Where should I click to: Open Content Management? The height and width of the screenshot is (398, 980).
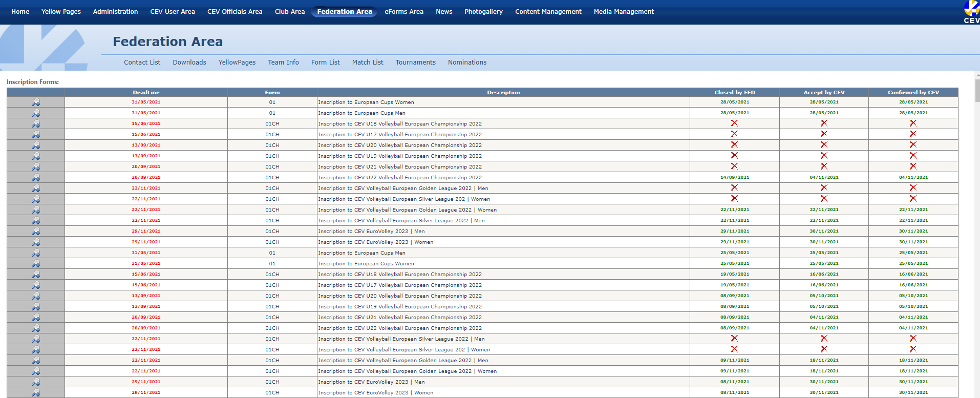[x=548, y=11]
